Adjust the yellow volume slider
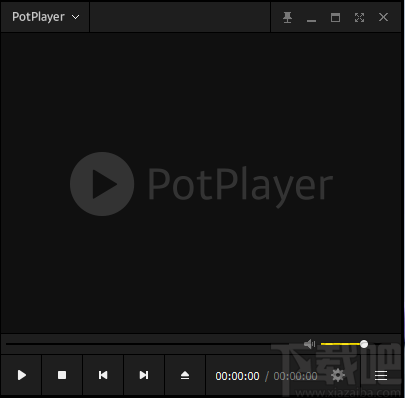405x398 pixels. point(342,344)
